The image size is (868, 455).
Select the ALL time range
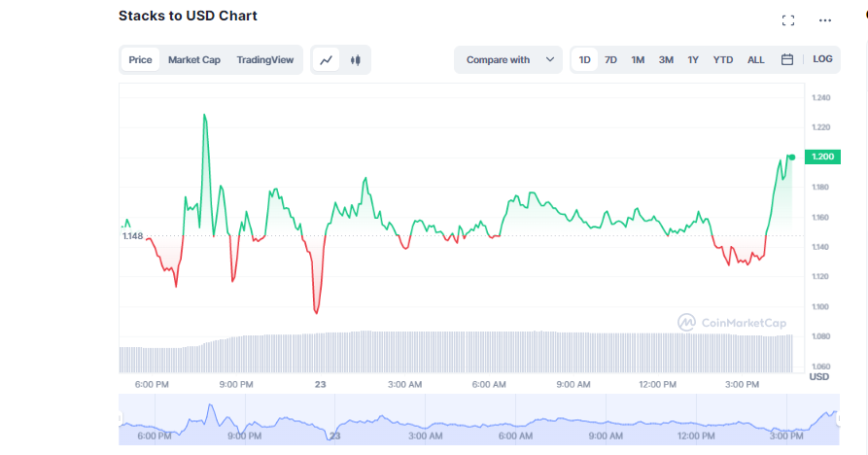[x=755, y=59]
